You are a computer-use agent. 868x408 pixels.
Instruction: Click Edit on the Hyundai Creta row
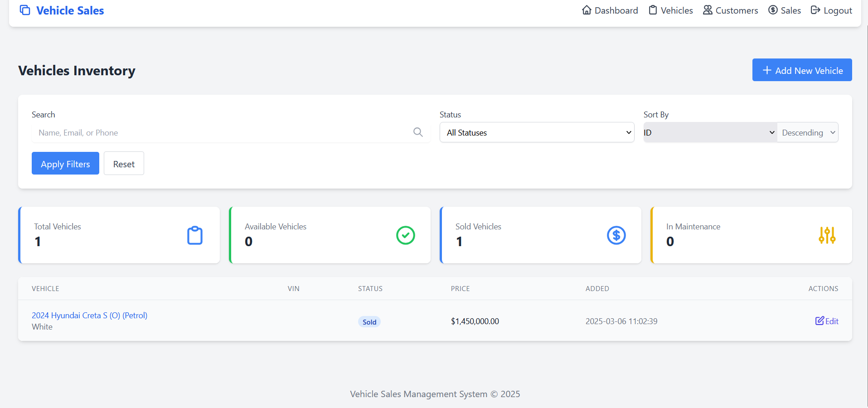(827, 321)
